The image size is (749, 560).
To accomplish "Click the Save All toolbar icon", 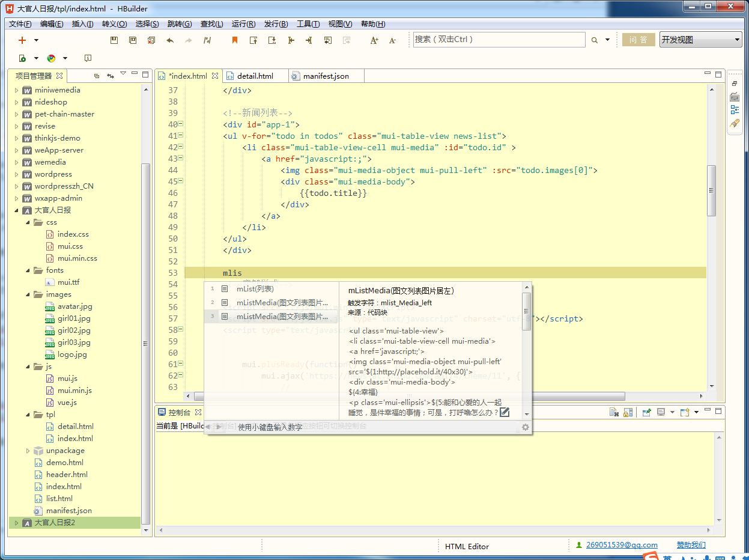I will coord(133,40).
